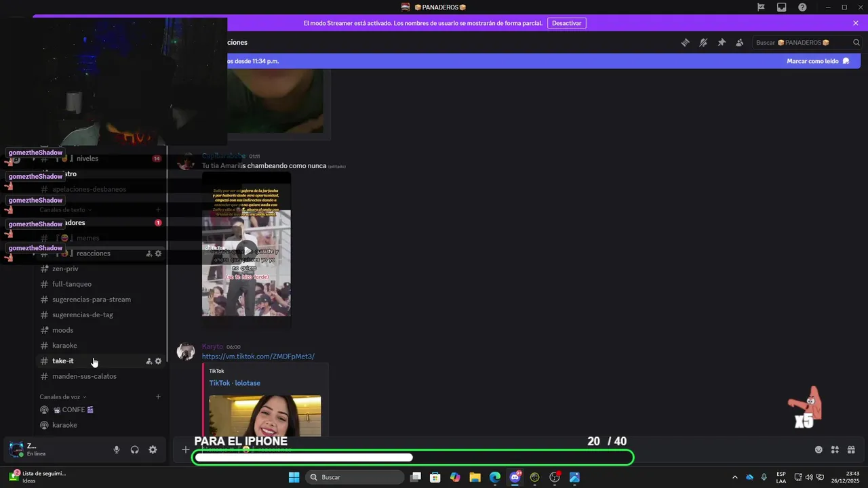Viewport: 868px width, 488px height.
Task: Play the video in Tu tía Amarilis post
Action: 246,249
